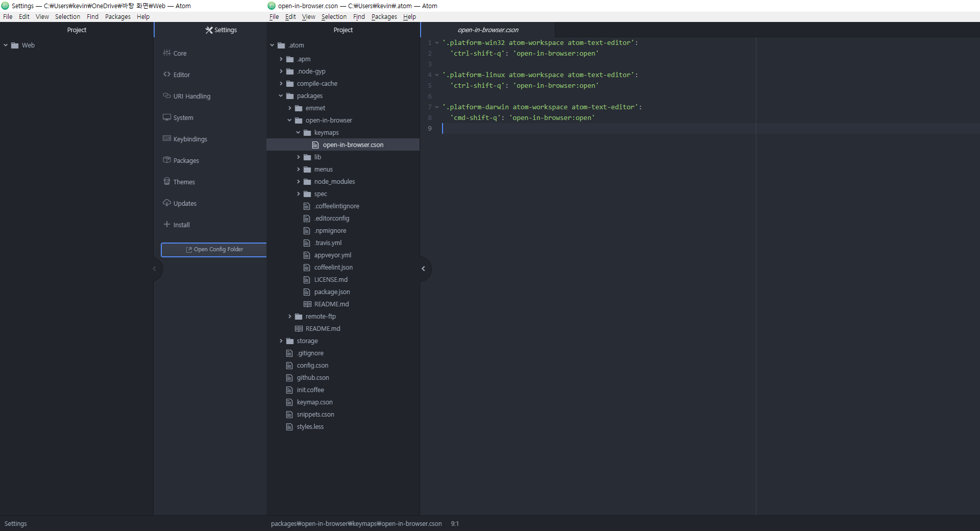Click the Core settings sliders icon
Viewport: 980px width, 531px height.
tap(167, 53)
